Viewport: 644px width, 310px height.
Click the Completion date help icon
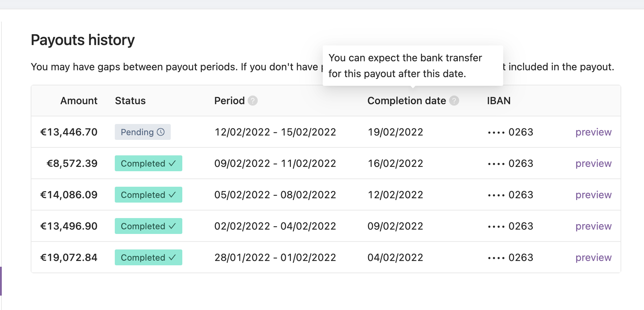pyautogui.click(x=454, y=101)
